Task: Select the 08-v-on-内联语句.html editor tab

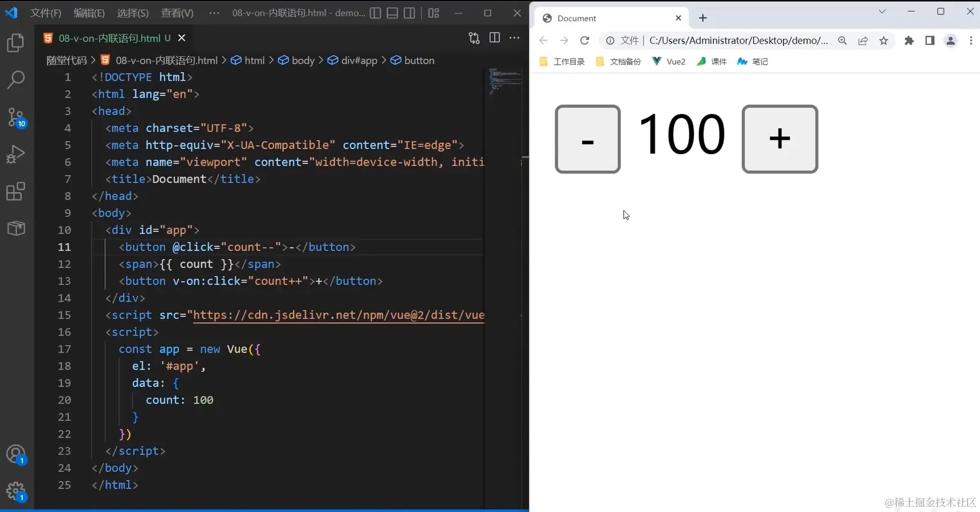Action: point(114,38)
